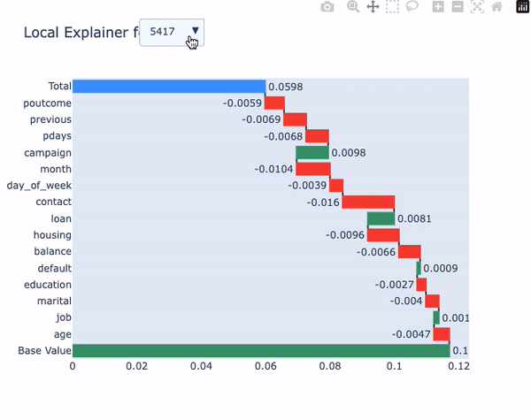Click the small green default bar
Image resolution: width=531 pixels, height=420 pixels.
point(419,268)
